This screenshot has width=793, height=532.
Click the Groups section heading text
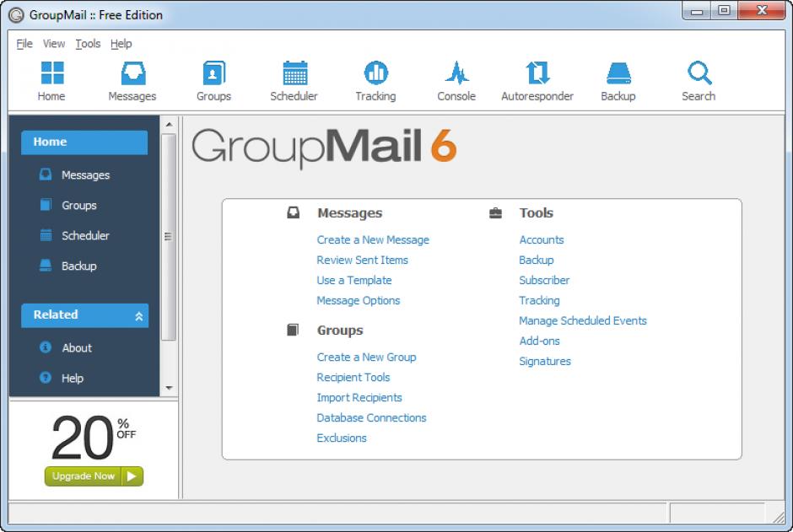(x=340, y=330)
